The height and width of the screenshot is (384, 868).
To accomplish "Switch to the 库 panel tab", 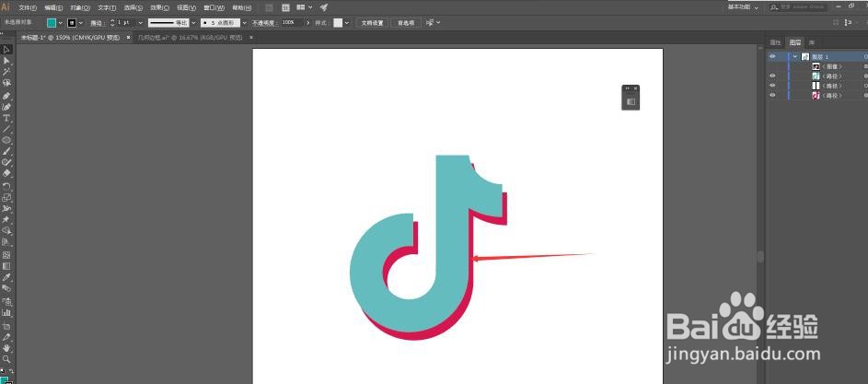I will [x=811, y=42].
